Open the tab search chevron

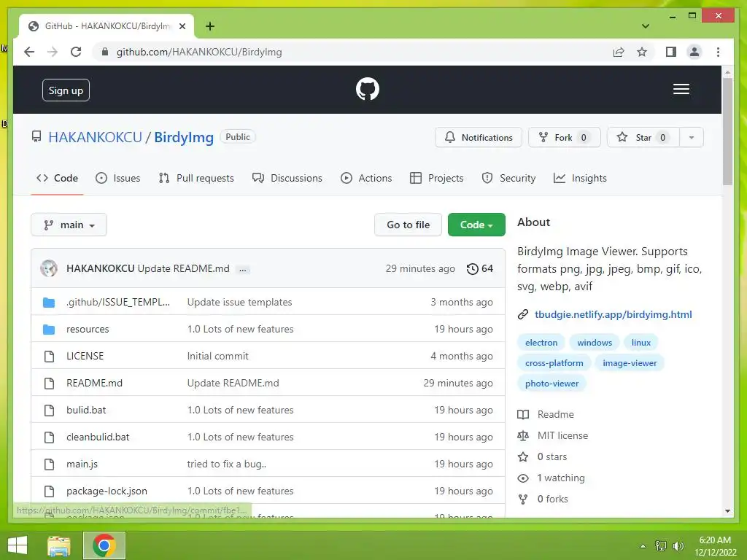[x=646, y=26]
